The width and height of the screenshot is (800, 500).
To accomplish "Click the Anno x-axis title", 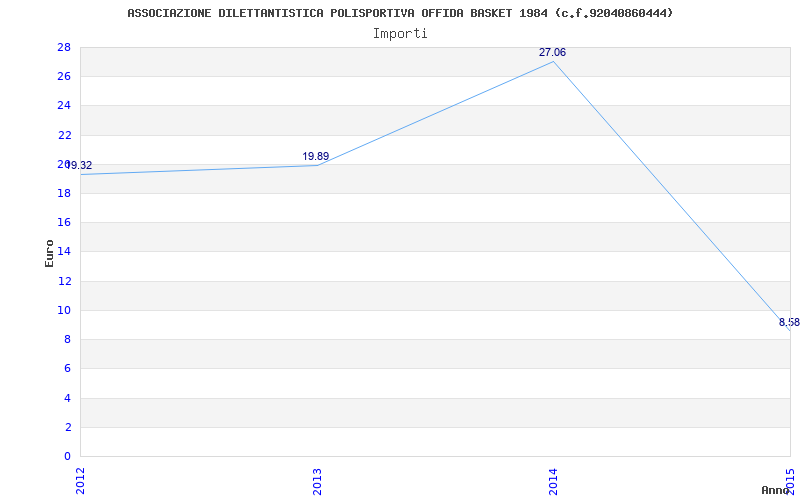I will pyautogui.click(x=775, y=490).
